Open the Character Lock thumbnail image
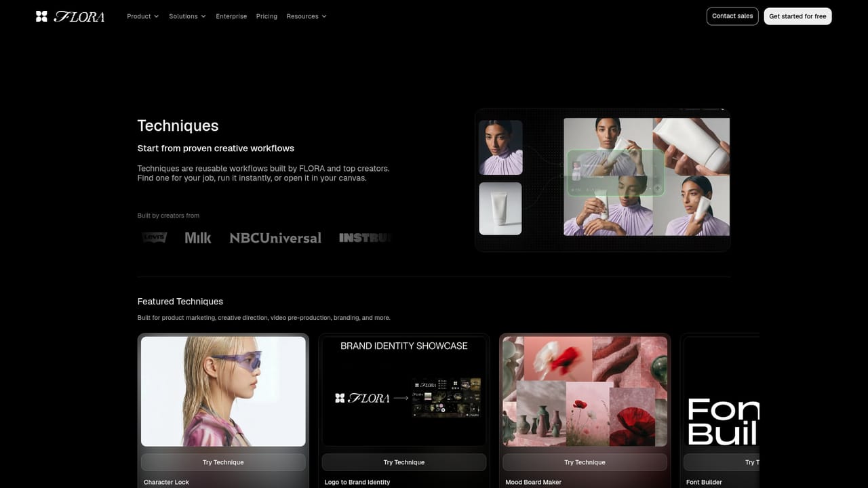 click(223, 392)
